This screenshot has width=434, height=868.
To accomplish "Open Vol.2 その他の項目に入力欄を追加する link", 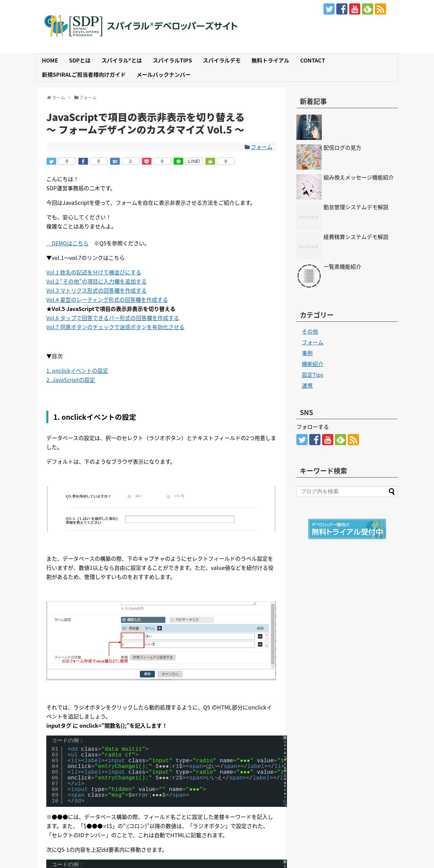I will 96,282.
